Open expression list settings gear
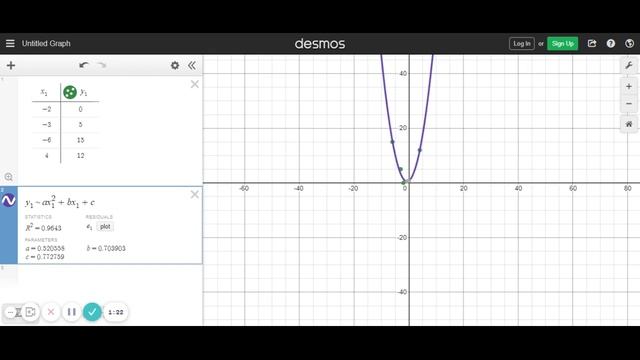This screenshot has width=640, height=360. [175, 65]
